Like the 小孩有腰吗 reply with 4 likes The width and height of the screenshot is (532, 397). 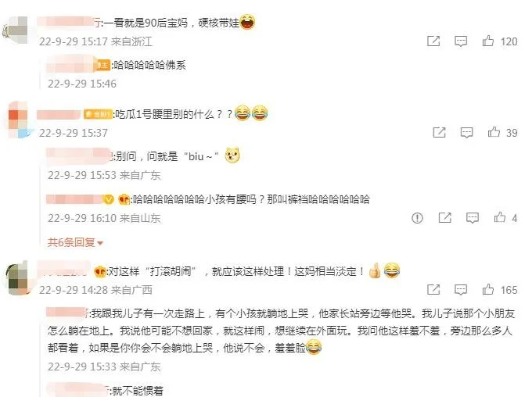(x=499, y=217)
